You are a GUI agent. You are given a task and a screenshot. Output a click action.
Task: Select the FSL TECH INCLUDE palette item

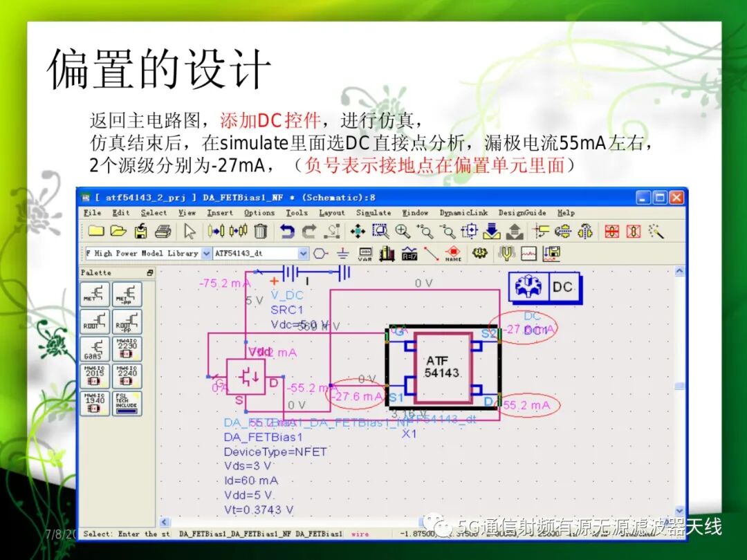pyautogui.click(x=127, y=404)
